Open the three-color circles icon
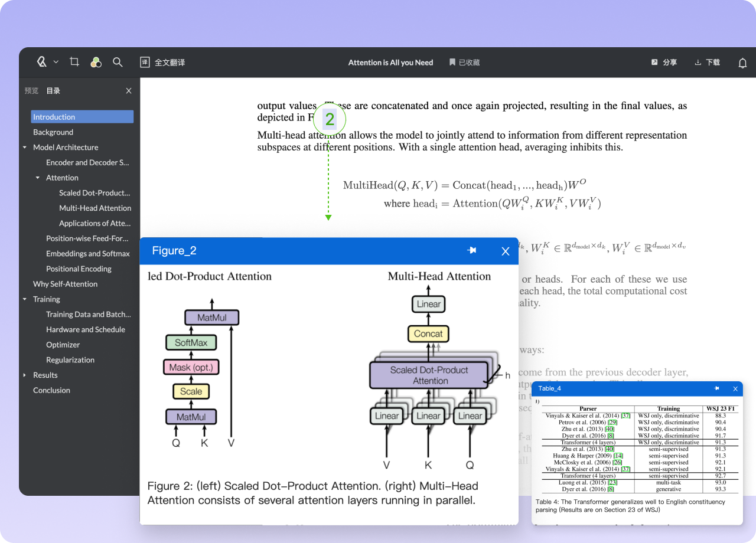 (x=96, y=62)
